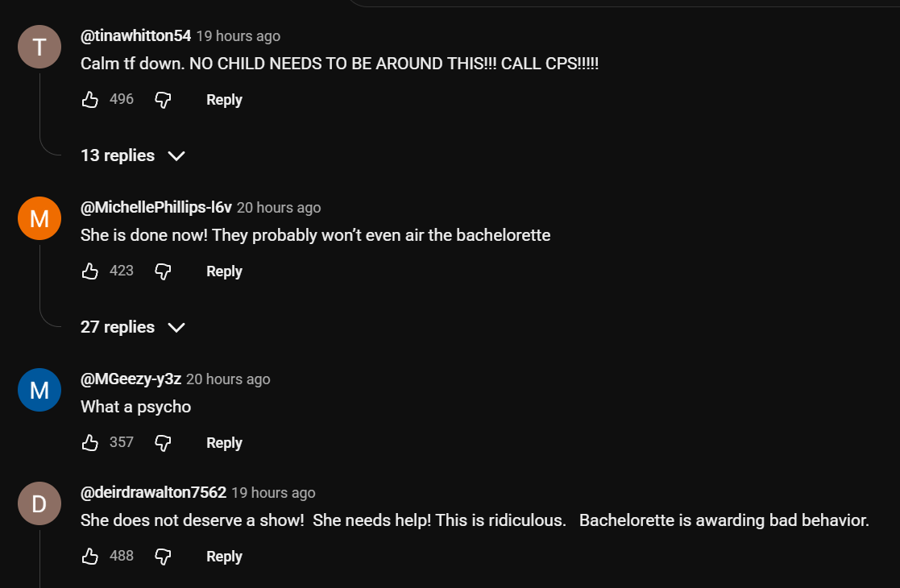Screen dimensions: 900x588
Task: Open @tinawhitton54's channel via username
Action: [135, 36]
